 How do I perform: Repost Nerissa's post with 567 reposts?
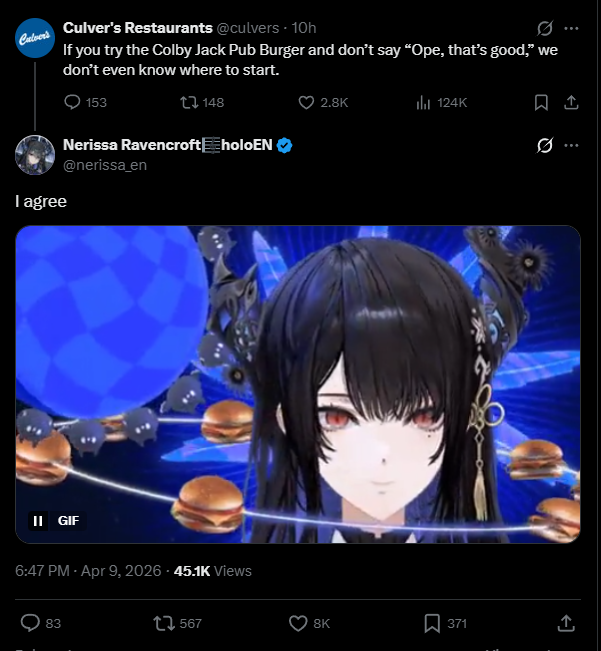pos(177,623)
